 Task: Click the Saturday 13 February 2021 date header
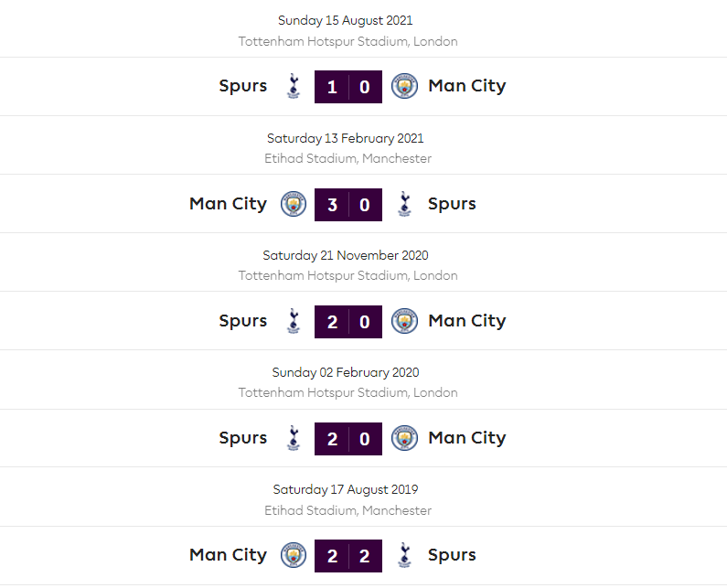pos(346,139)
